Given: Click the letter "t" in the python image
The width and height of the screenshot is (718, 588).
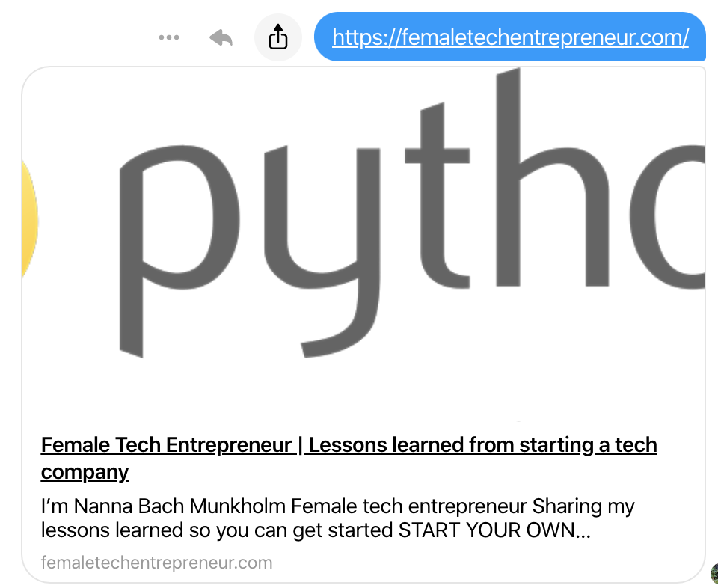Looking at the screenshot, I should [x=438, y=195].
